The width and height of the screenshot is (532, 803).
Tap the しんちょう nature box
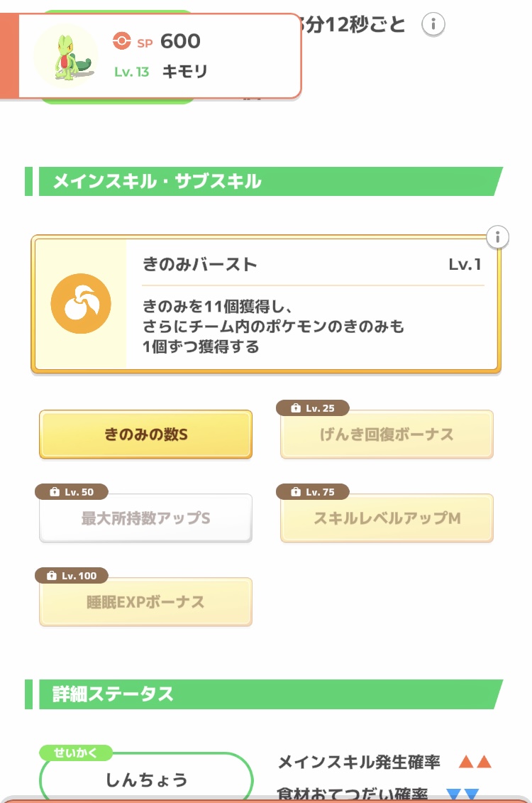[x=146, y=777]
